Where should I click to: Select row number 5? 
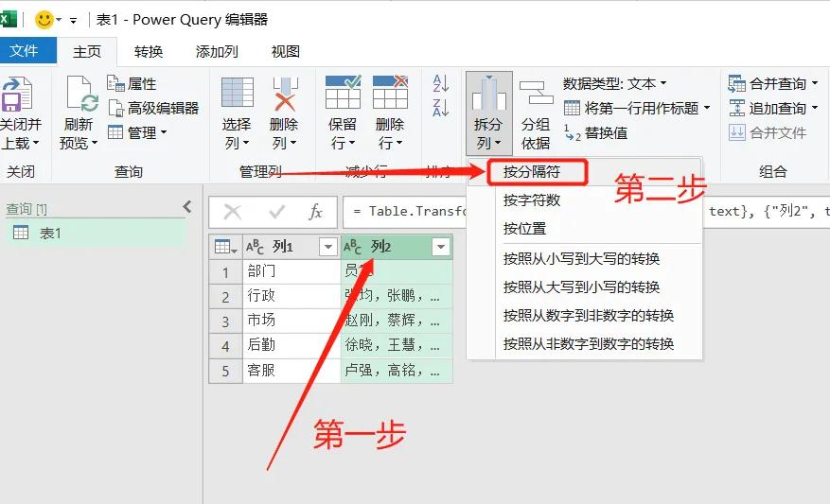pos(225,371)
